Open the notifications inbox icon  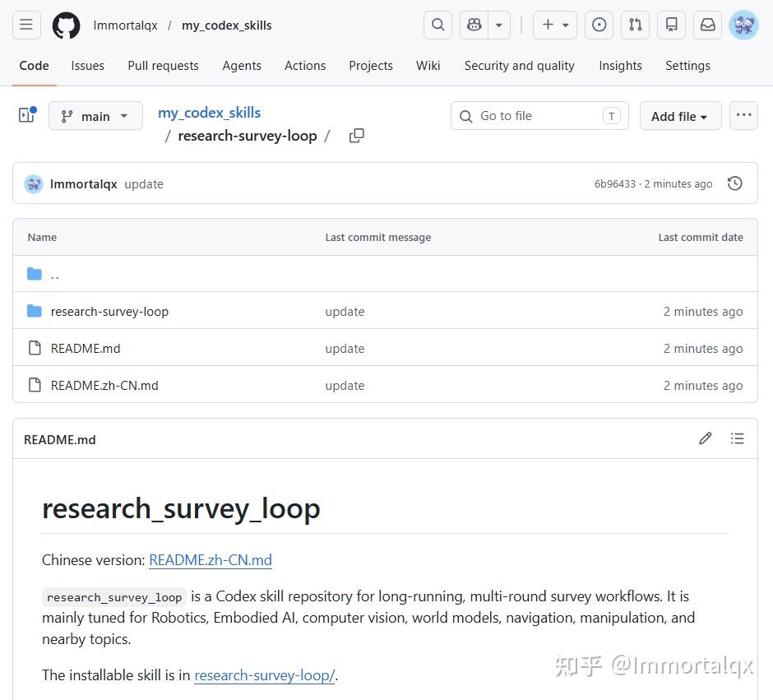click(x=708, y=25)
